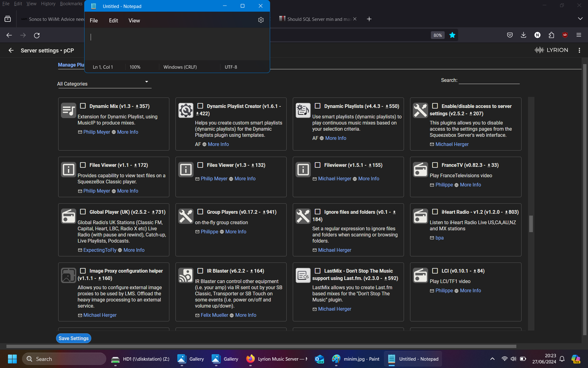This screenshot has width=588, height=368.
Task: Open the 80% zoom level indicator
Action: [x=438, y=35]
